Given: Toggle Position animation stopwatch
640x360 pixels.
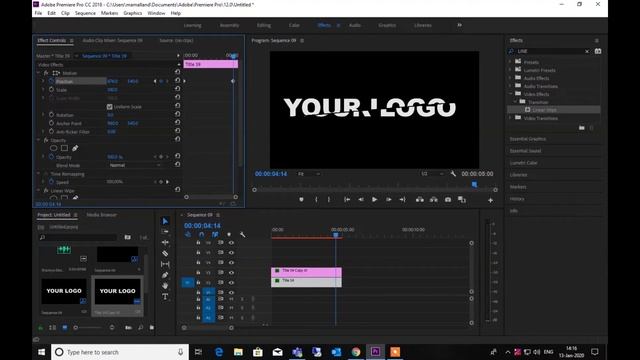Looking at the screenshot, I should (x=51, y=81).
